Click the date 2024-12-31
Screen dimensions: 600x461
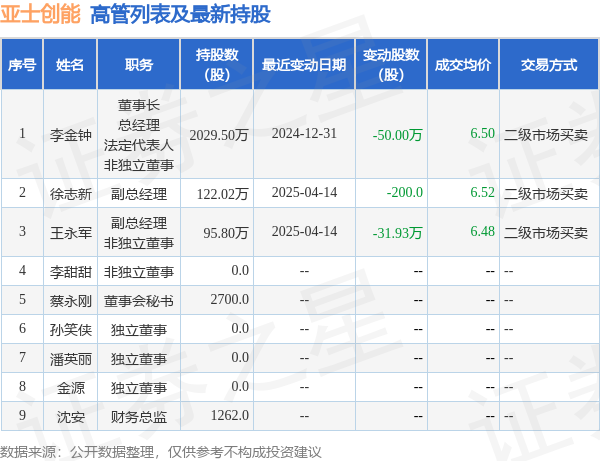point(304,134)
